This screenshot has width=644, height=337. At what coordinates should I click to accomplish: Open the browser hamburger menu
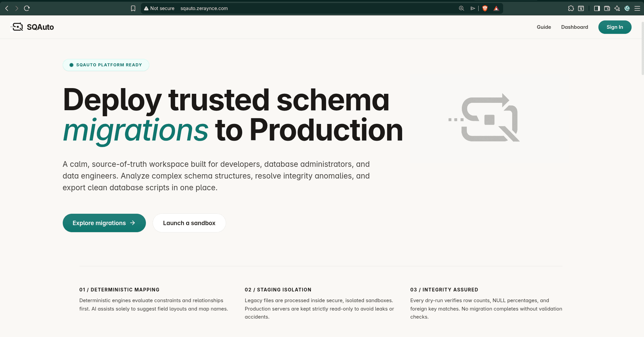pos(637,8)
